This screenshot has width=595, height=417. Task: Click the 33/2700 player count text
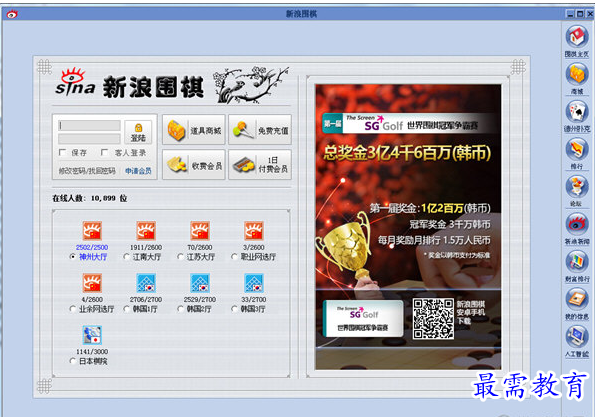point(254,299)
